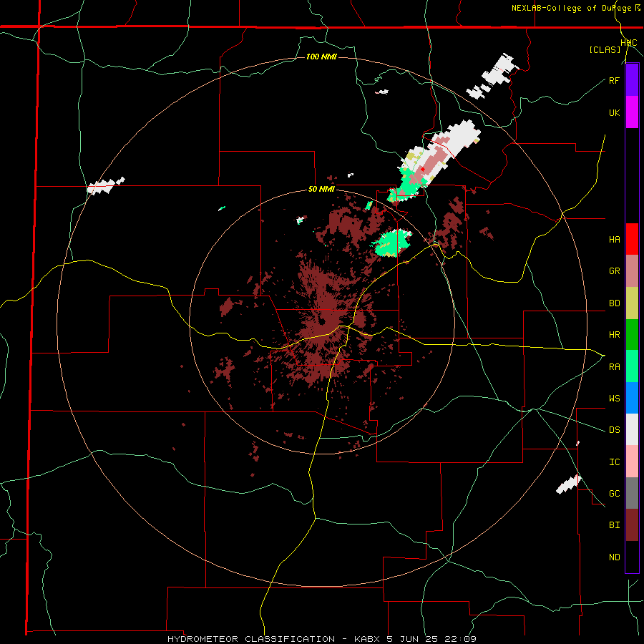Click the RF purple legend swatch
Viewport: 644px width, 644px height.
(632, 80)
